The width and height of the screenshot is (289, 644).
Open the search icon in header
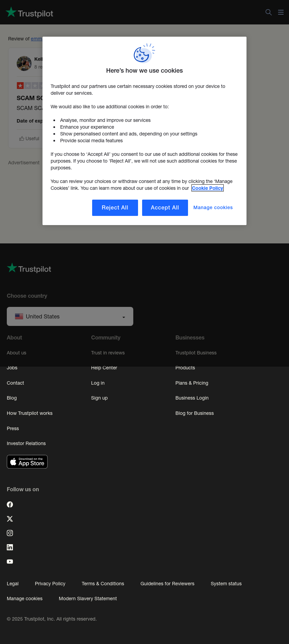pyautogui.click(x=269, y=12)
